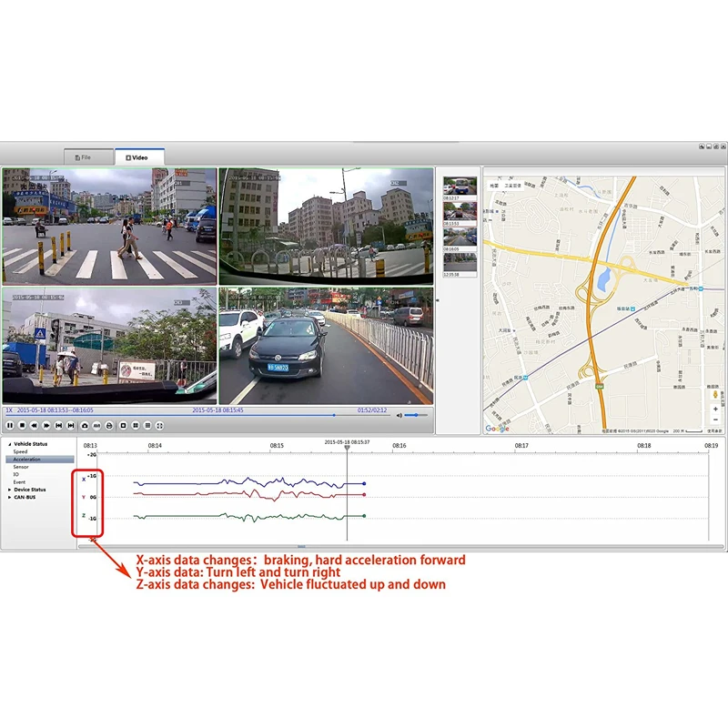This screenshot has height=728, width=728.
Task: Open the 08:16:05 snapshot thumbnail
Action: [460, 239]
